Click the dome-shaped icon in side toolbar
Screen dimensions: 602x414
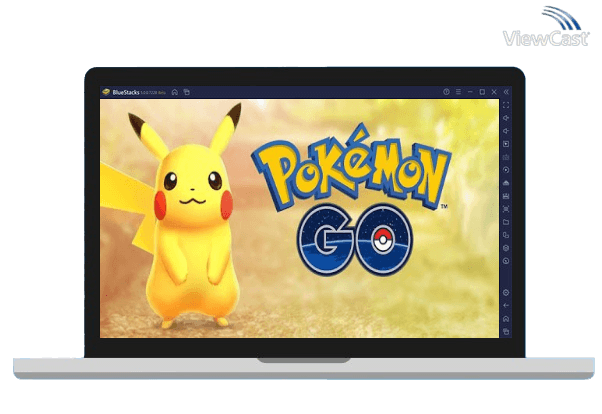[x=506, y=183]
